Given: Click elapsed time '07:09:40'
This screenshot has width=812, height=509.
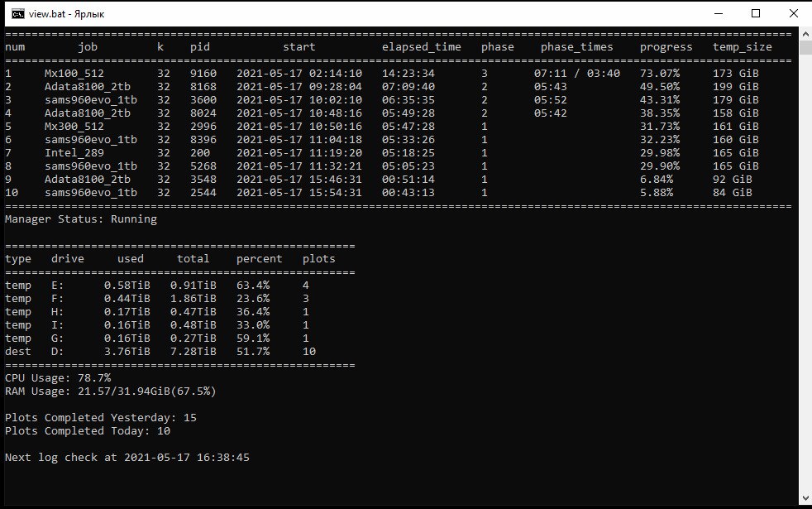Looking at the screenshot, I should point(408,87).
